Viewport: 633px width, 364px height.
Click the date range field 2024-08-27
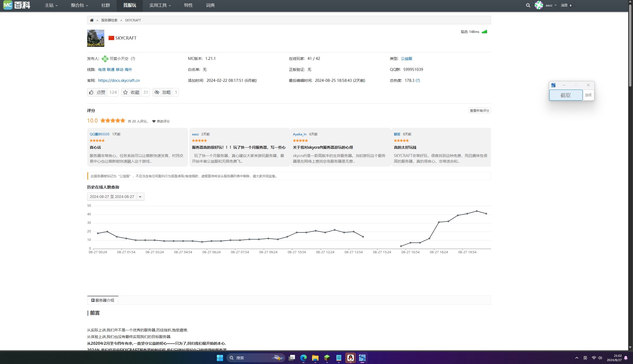point(112,197)
